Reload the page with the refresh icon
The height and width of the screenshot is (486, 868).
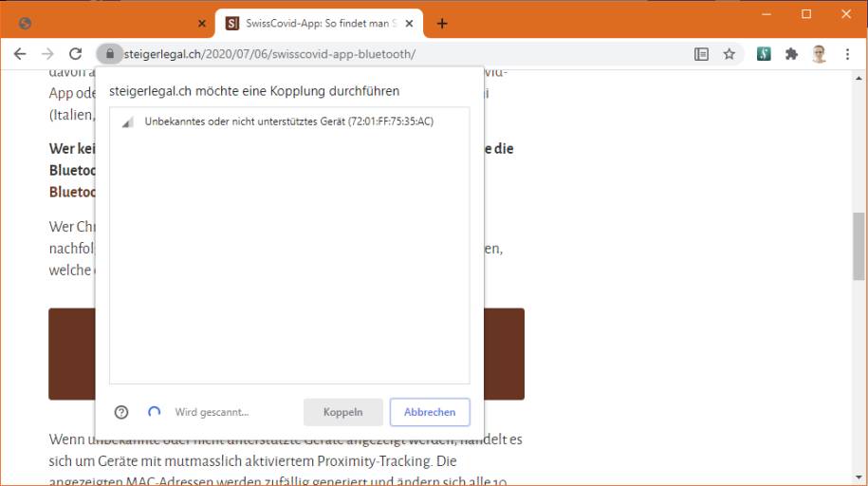[x=75, y=54]
